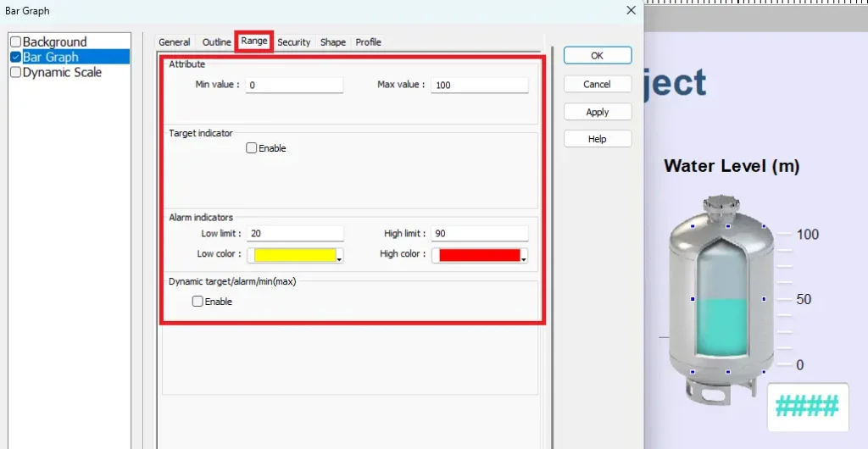Close the Bar Graph dialog
This screenshot has width=868, height=449.
tap(631, 10)
